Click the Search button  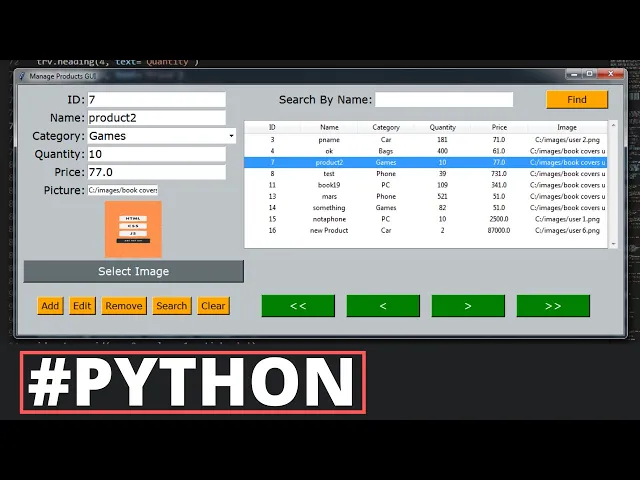172,306
